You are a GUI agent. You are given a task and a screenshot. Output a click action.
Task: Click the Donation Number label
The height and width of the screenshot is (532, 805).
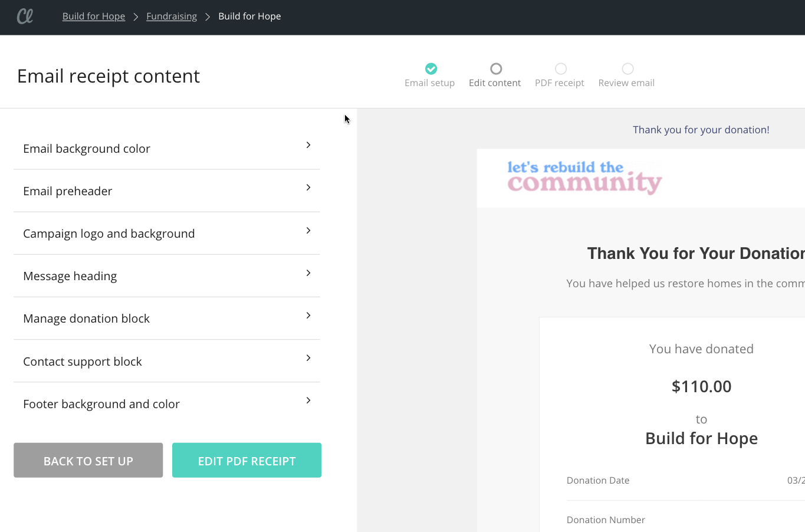[606, 520]
